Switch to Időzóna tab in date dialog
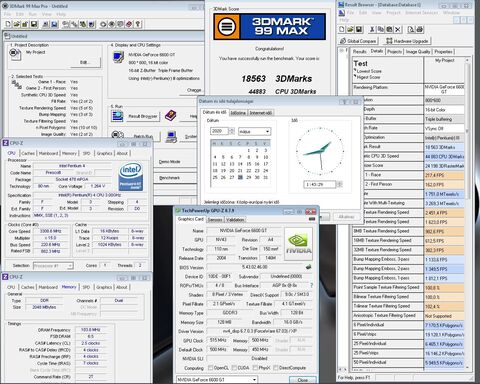 238,113
